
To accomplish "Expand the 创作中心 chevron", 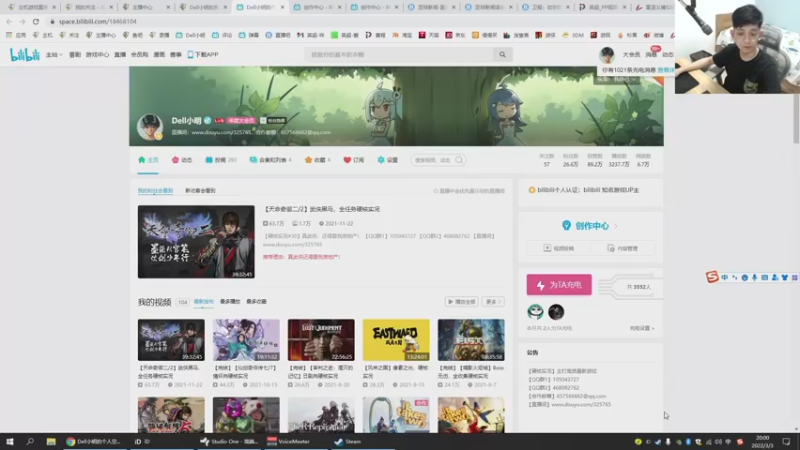I will point(616,226).
